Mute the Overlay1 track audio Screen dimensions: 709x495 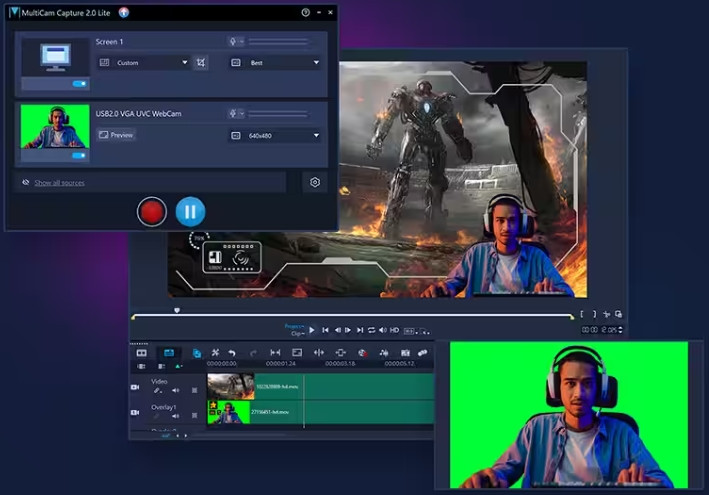click(x=175, y=416)
